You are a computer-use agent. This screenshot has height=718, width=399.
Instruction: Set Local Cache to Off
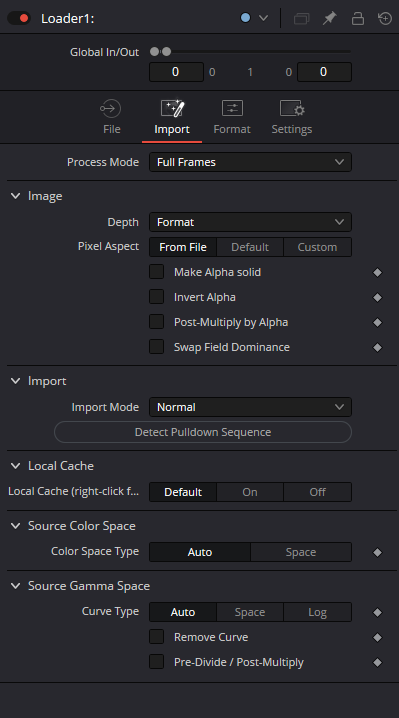point(317,492)
